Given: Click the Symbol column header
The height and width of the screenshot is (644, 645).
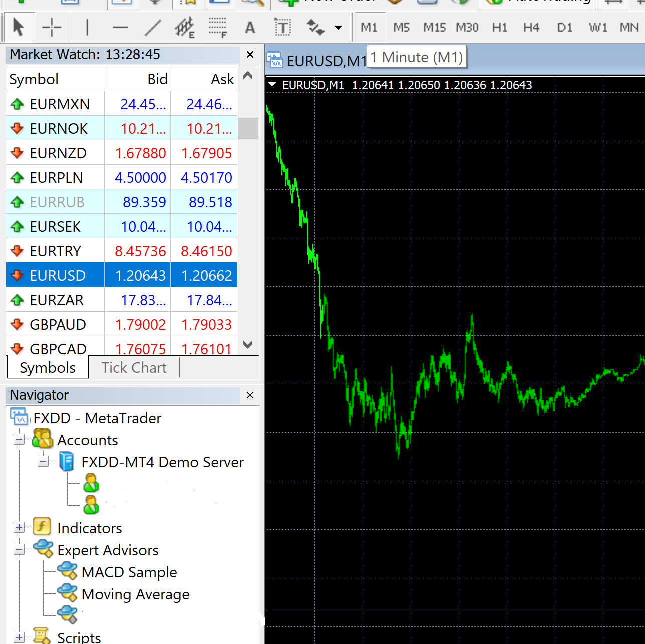Looking at the screenshot, I should tap(55, 79).
